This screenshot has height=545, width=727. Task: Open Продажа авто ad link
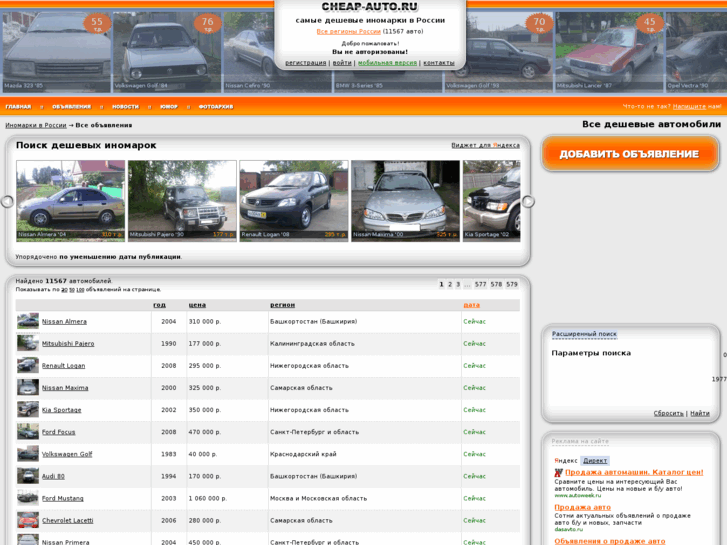582,507
